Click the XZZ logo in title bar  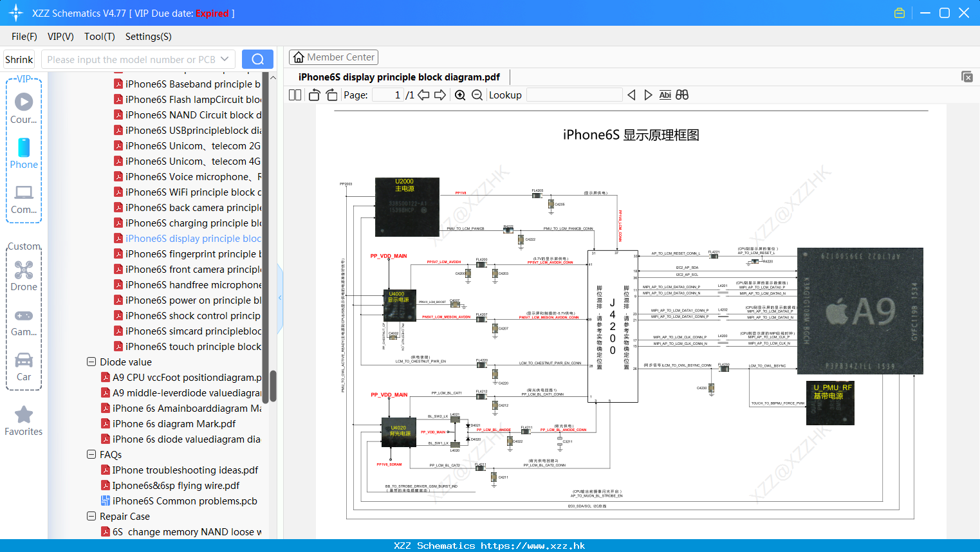pos(16,13)
